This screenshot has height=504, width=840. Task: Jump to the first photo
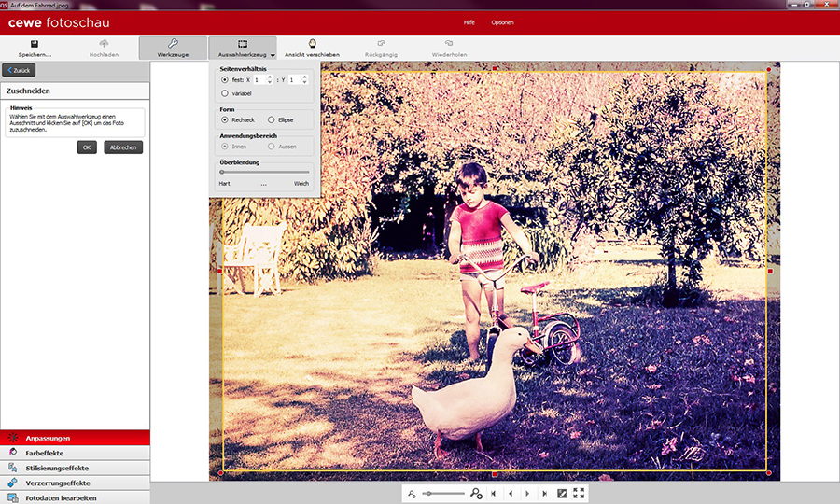(x=492, y=493)
